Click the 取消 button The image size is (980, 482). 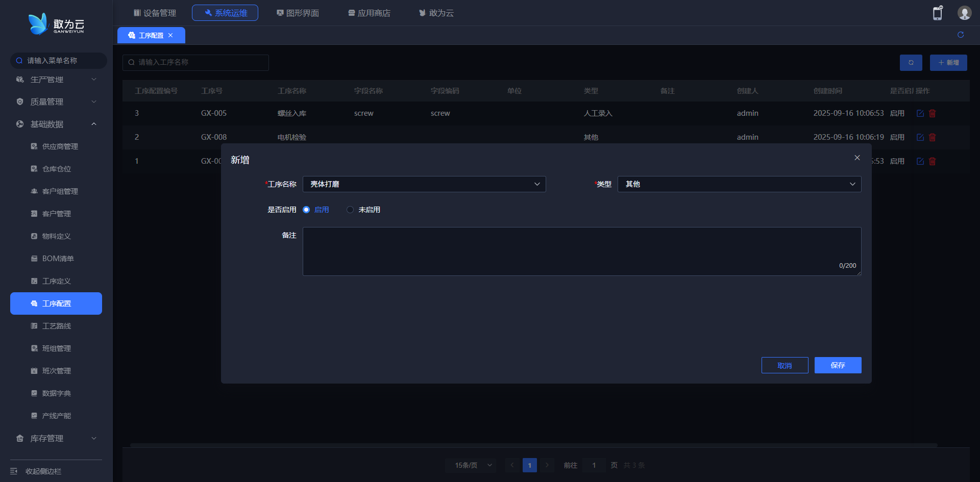coord(785,365)
